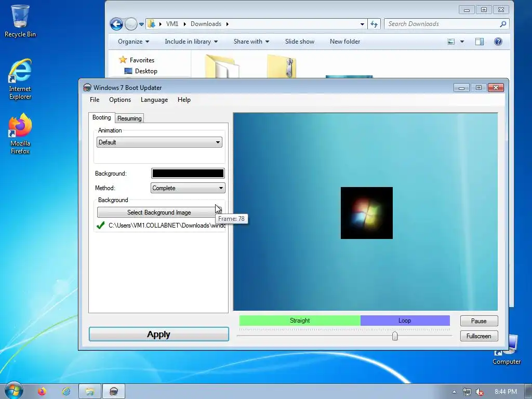Image resolution: width=532 pixels, height=399 pixels.
Task: Switch to the Resuming tab
Action: pos(129,118)
